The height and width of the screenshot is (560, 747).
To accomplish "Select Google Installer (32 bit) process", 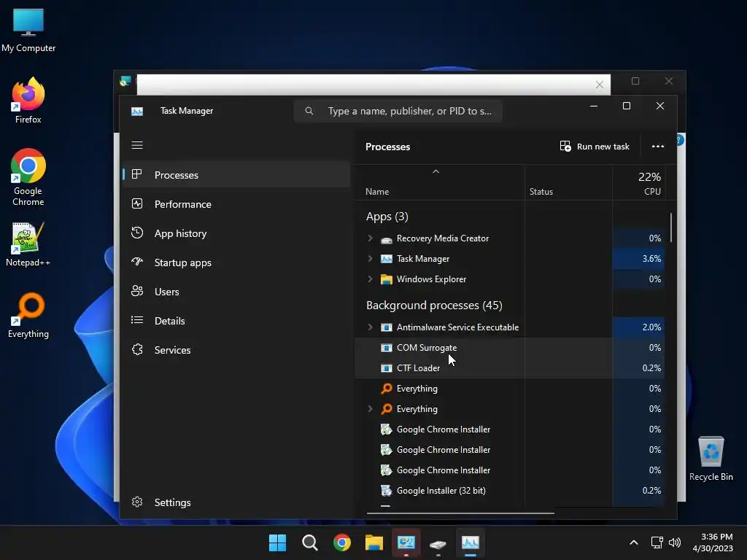I will coord(510,491).
